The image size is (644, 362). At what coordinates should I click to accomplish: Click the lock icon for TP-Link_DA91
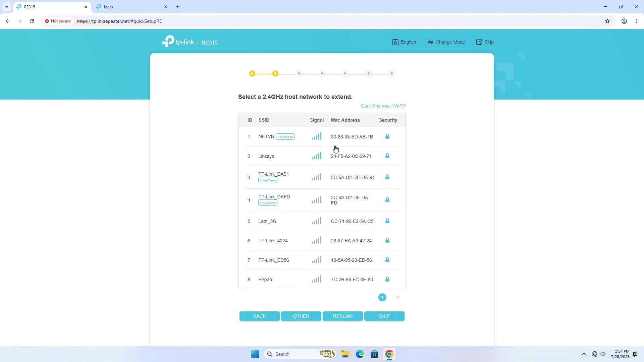click(x=387, y=177)
